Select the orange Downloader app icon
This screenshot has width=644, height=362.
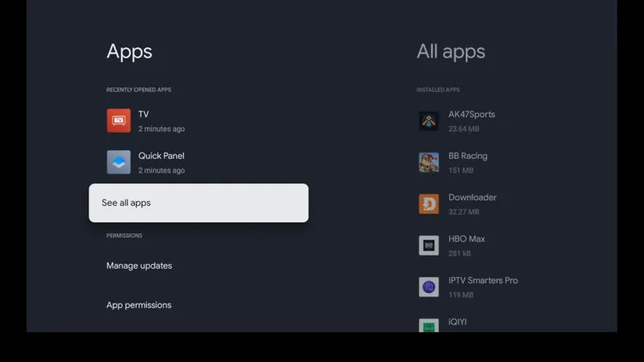coord(428,204)
